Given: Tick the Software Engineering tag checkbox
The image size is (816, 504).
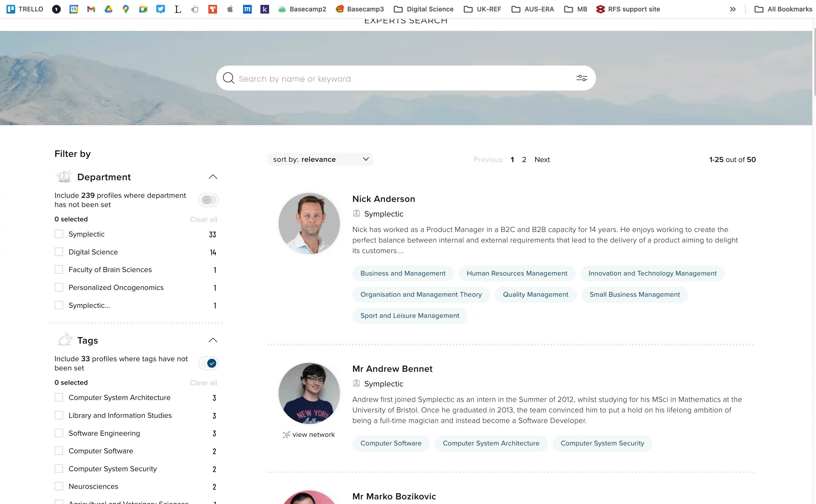Looking at the screenshot, I should click(59, 433).
